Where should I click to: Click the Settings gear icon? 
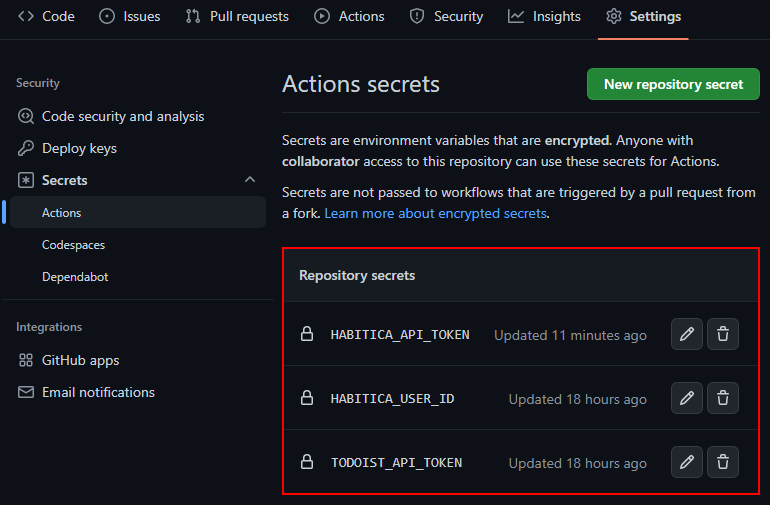(613, 16)
